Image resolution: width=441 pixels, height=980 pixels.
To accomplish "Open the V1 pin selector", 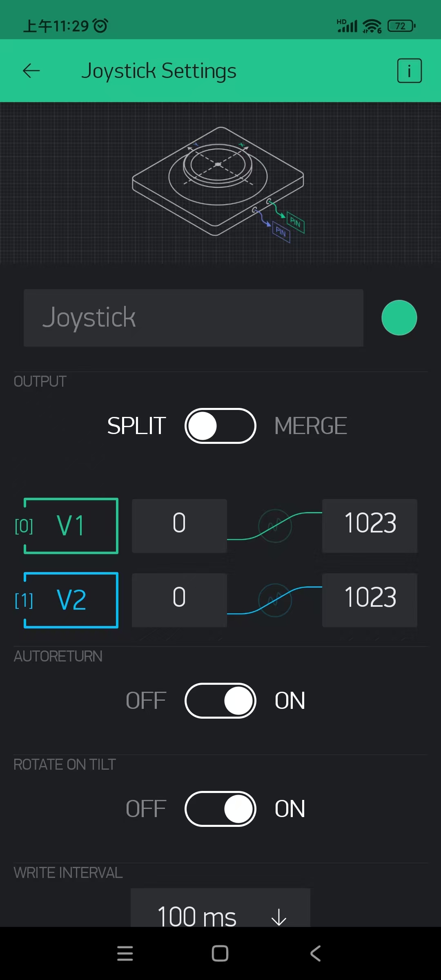I will tap(71, 526).
